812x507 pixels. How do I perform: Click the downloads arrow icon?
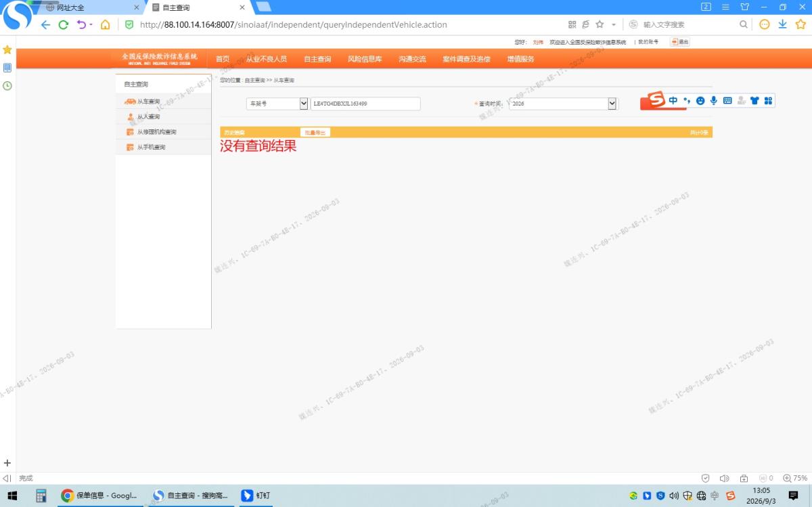tap(782, 24)
